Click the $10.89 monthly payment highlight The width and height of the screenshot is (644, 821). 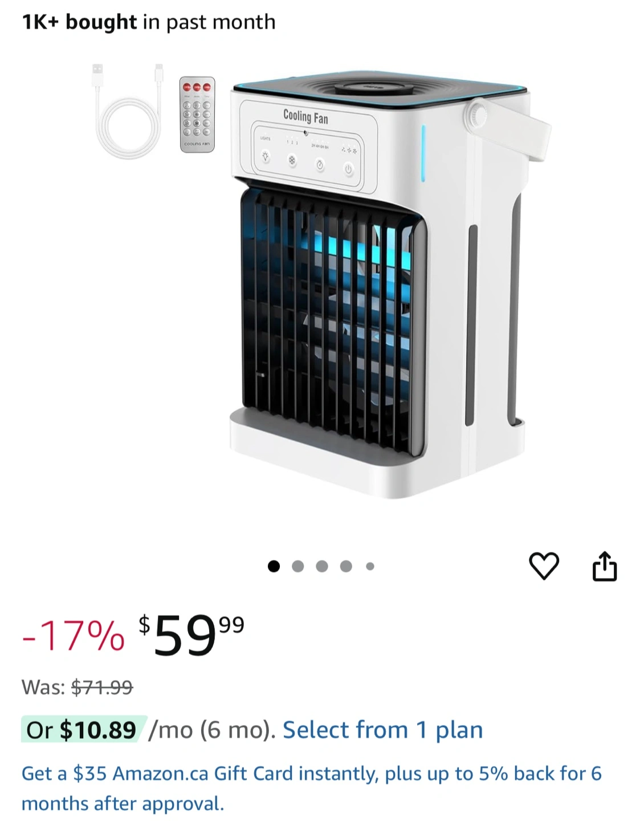tap(84, 730)
